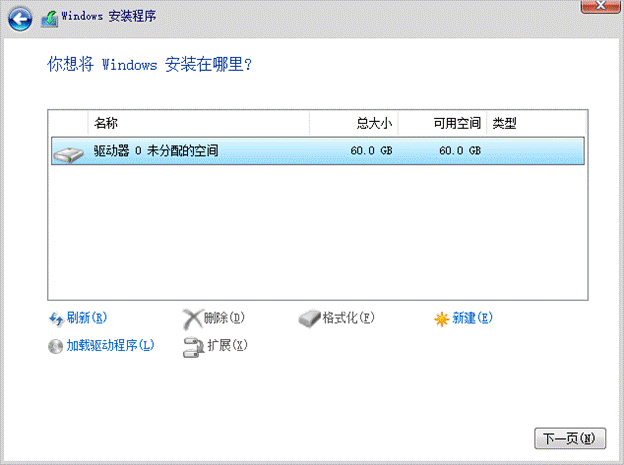Image resolution: width=624 pixels, height=465 pixels.
Task: Click the 扩展(X) extend link
Action: point(227,345)
